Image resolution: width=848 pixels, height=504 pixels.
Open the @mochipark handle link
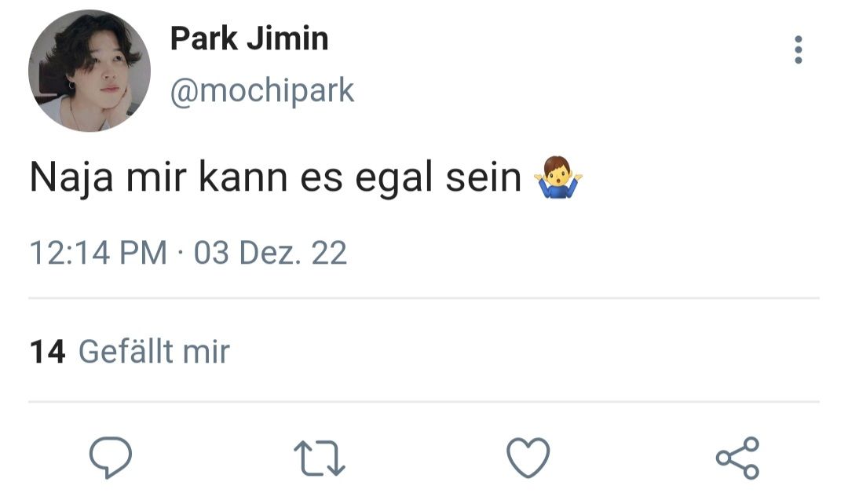(x=262, y=90)
